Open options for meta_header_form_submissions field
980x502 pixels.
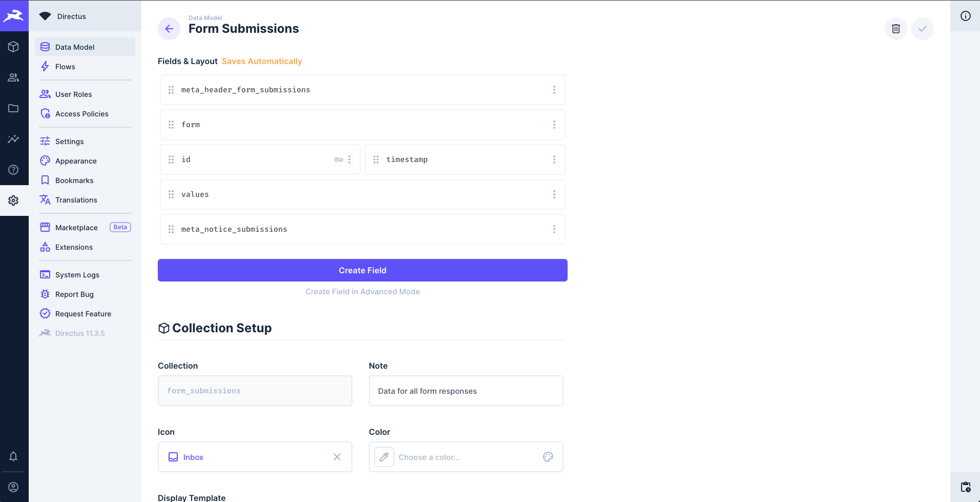(x=554, y=89)
